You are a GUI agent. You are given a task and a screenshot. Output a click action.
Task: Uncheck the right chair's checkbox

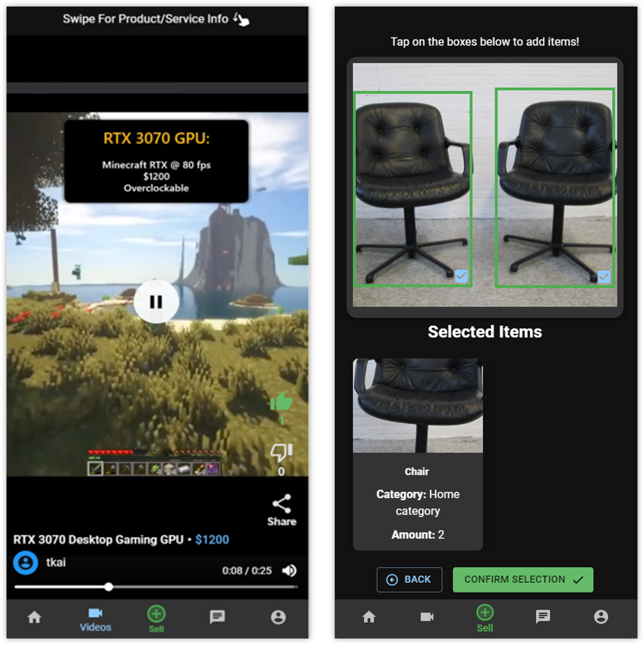pyautogui.click(x=604, y=277)
